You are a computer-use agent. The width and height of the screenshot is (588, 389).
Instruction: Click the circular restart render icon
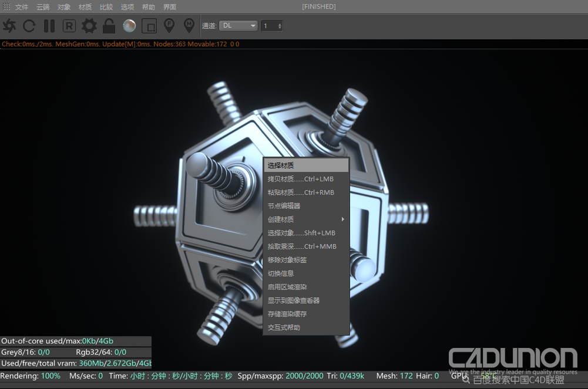[x=29, y=26]
